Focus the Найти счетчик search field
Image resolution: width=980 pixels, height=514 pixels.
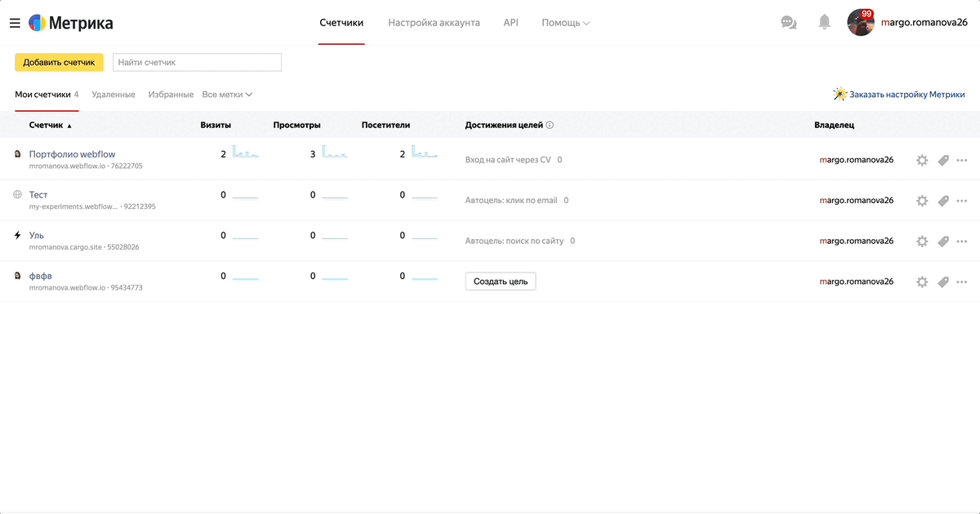[197, 62]
